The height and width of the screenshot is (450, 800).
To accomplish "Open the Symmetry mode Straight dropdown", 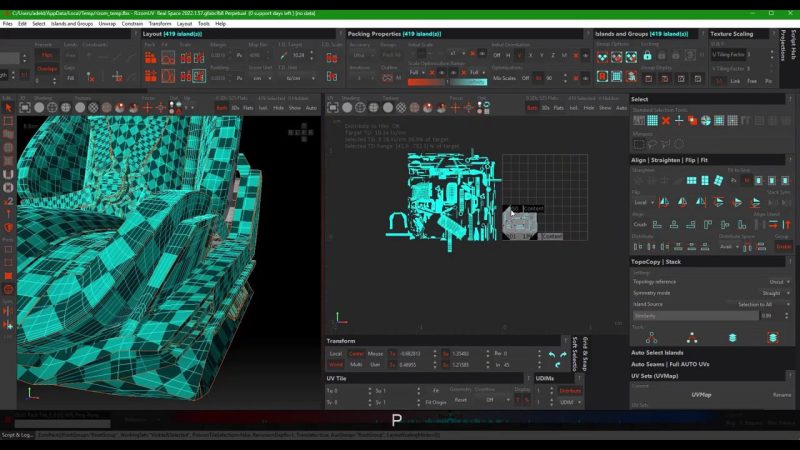I will tap(772, 293).
